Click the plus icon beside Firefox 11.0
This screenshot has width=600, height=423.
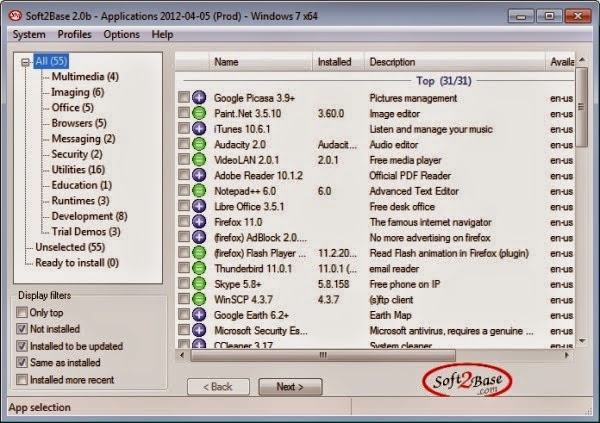pos(199,221)
